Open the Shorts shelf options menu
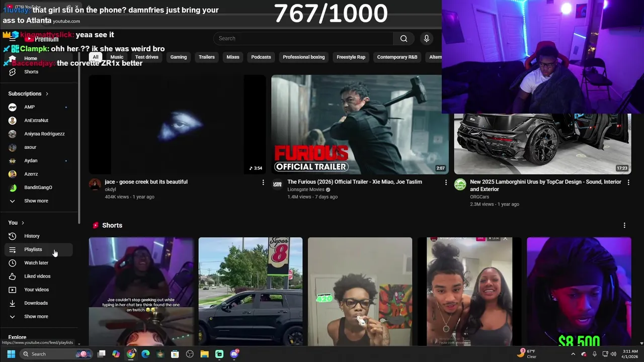Screen dimensions: 644x362 click(x=624, y=225)
